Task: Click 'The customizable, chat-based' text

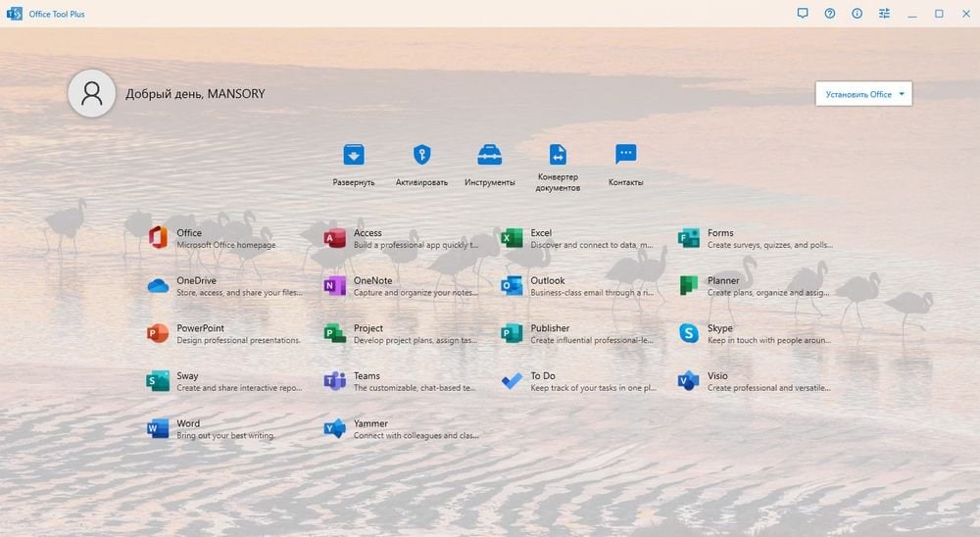Action: click(x=415, y=388)
